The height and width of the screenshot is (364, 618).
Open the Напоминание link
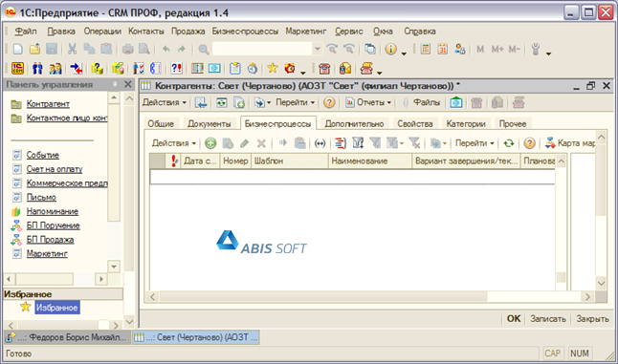click(x=52, y=211)
